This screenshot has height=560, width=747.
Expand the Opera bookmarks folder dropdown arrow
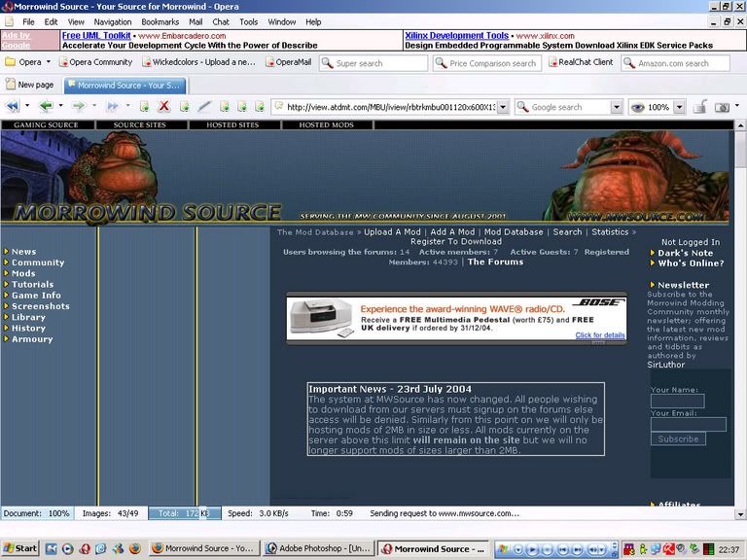click(48, 62)
